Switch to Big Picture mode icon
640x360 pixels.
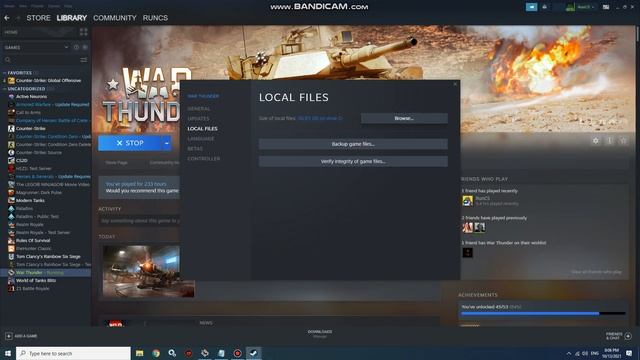(606, 7)
